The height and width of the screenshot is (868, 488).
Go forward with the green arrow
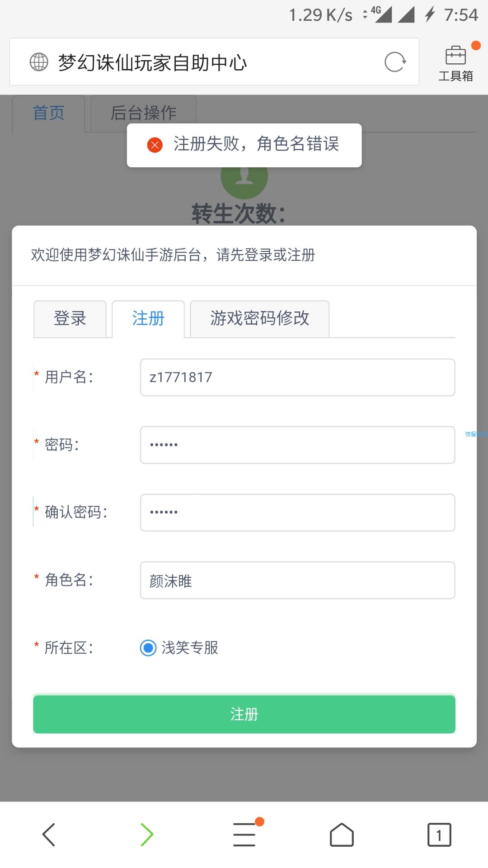[147, 835]
